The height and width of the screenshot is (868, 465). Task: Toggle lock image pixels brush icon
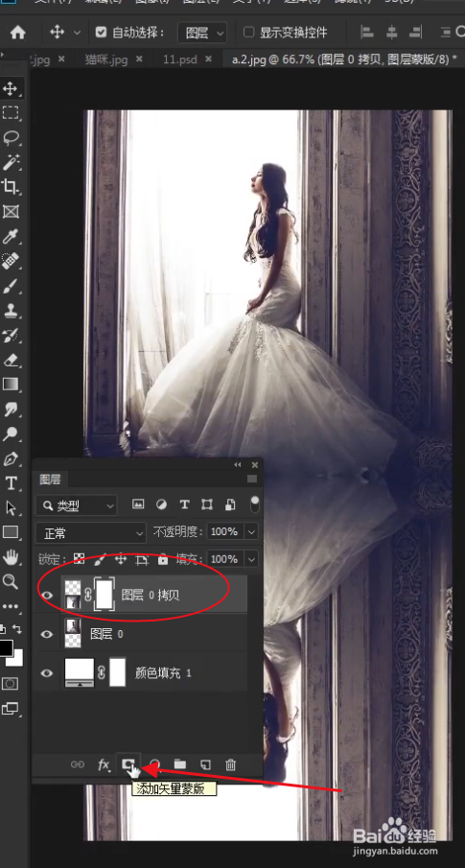[x=100, y=559]
